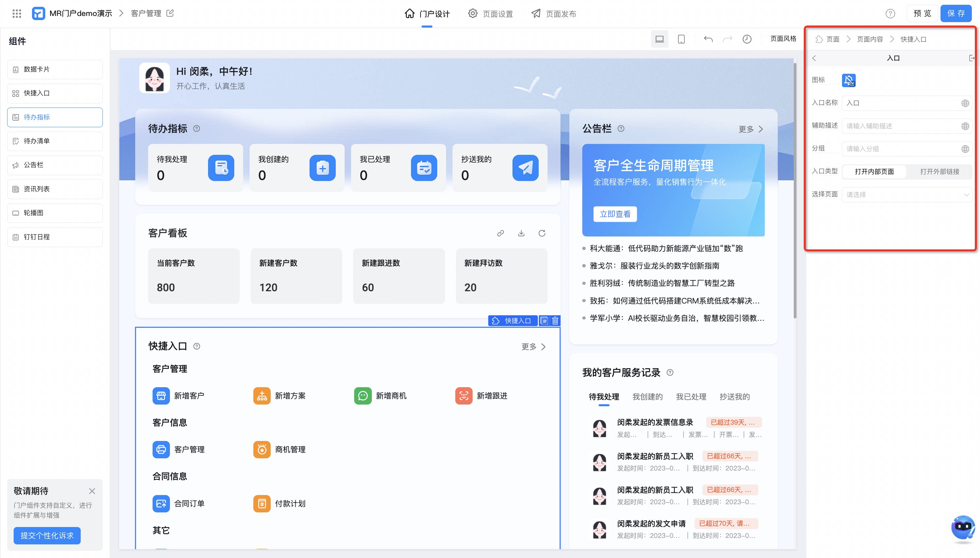The image size is (980, 558).
Task: Click the 保存 button
Action: pos(955,13)
